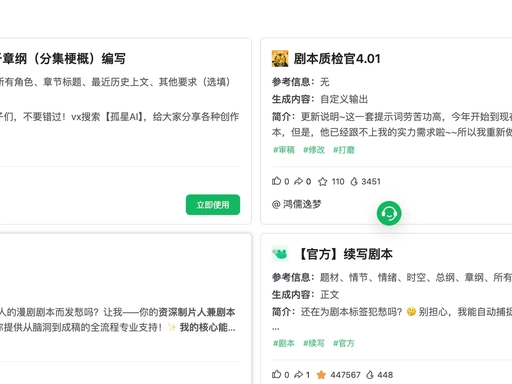512x384 pixels.
Task: Click the #打磨 tag
Action: (x=344, y=150)
